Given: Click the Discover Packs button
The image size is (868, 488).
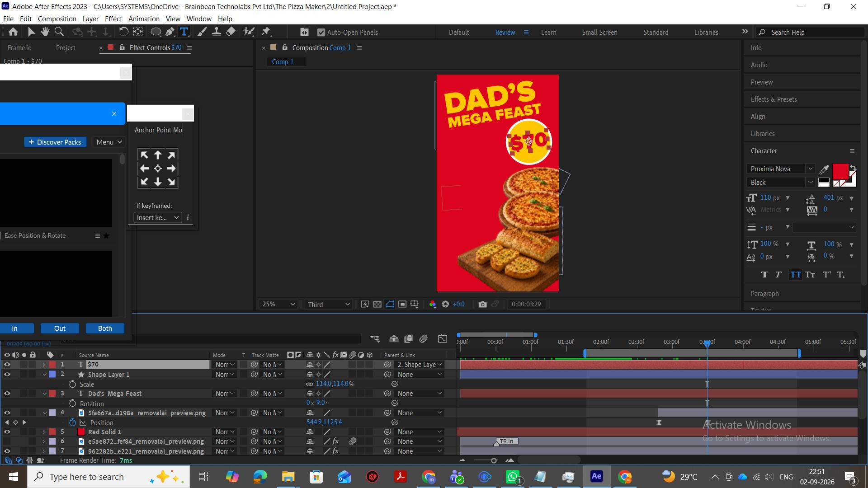Looking at the screenshot, I should pyautogui.click(x=55, y=142).
